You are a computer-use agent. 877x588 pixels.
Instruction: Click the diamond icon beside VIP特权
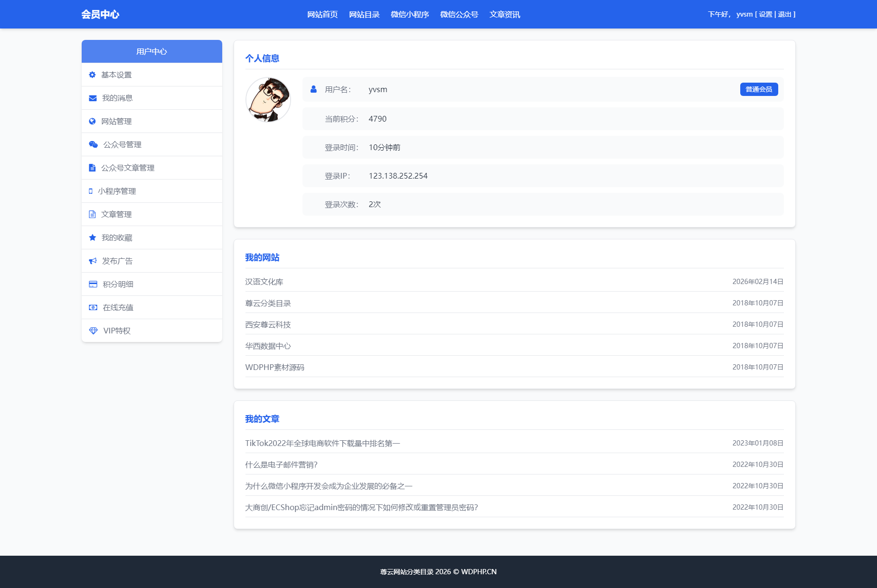click(93, 331)
